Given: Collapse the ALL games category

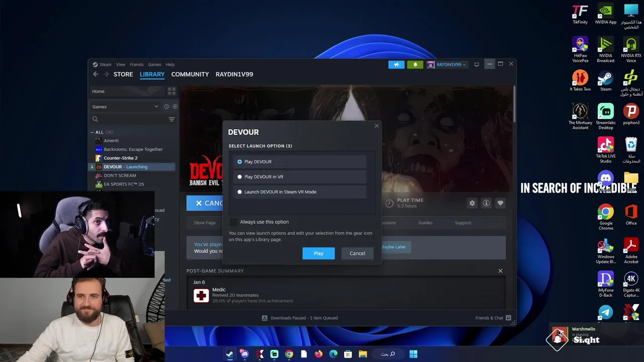Looking at the screenshot, I should point(93,132).
